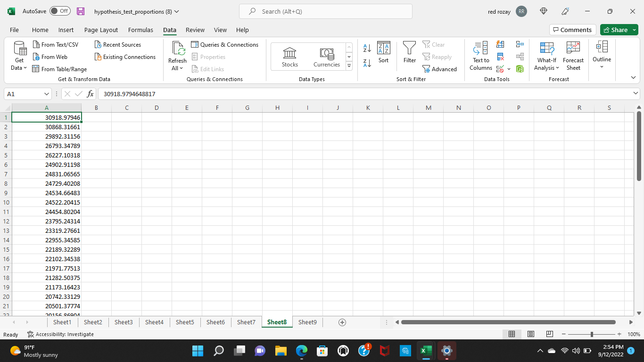Screen dimensions: 644x362
Task: Select column H header
Action: [277, 108]
